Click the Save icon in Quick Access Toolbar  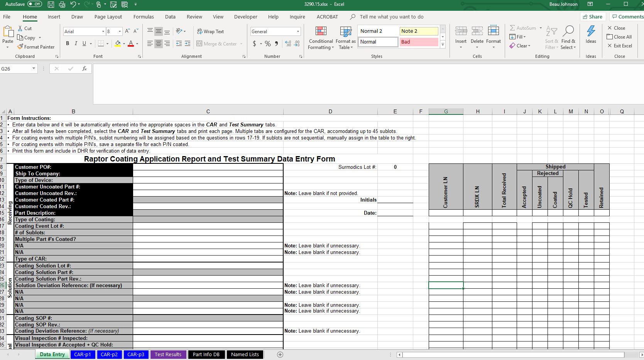(x=51, y=4)
